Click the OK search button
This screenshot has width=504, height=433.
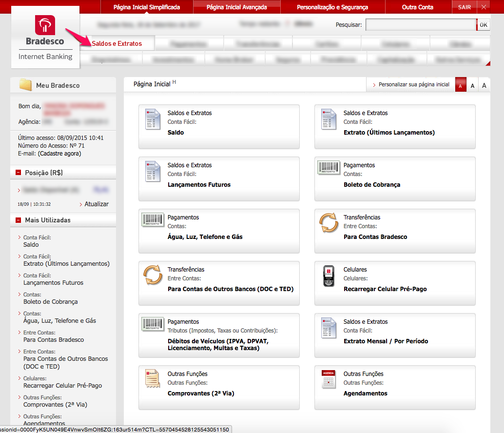click(x=484, y=25)
